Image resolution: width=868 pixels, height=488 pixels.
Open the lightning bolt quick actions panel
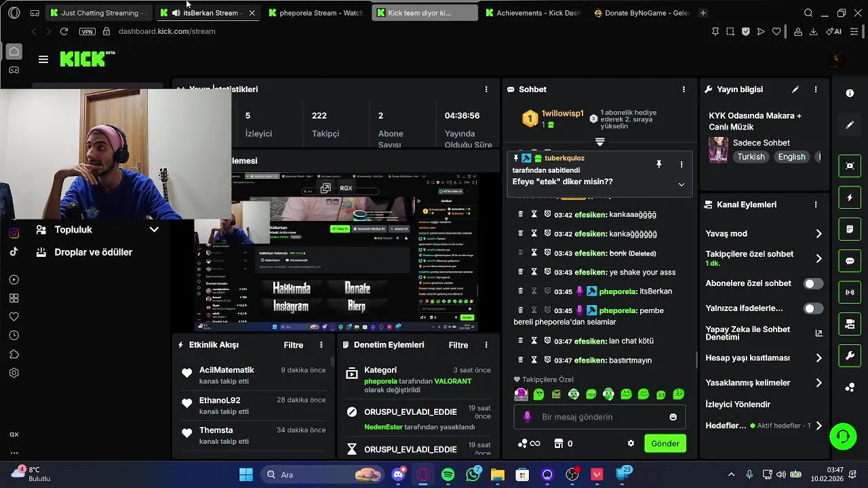click(x=850, y=197)
